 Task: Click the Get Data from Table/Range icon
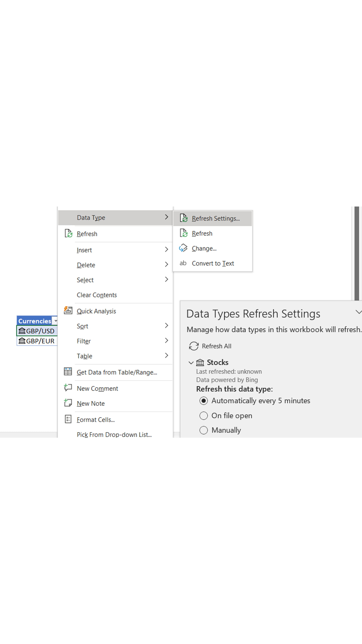pos(68,372)
